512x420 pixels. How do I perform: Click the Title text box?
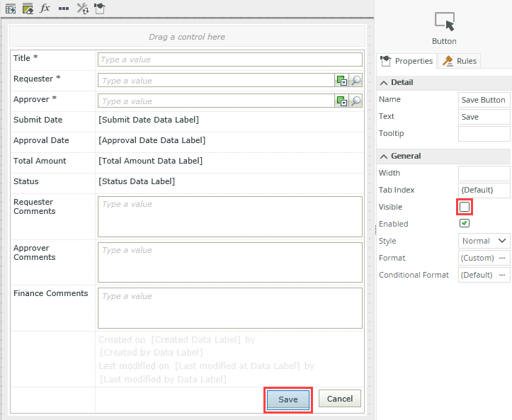coord(230,59)
